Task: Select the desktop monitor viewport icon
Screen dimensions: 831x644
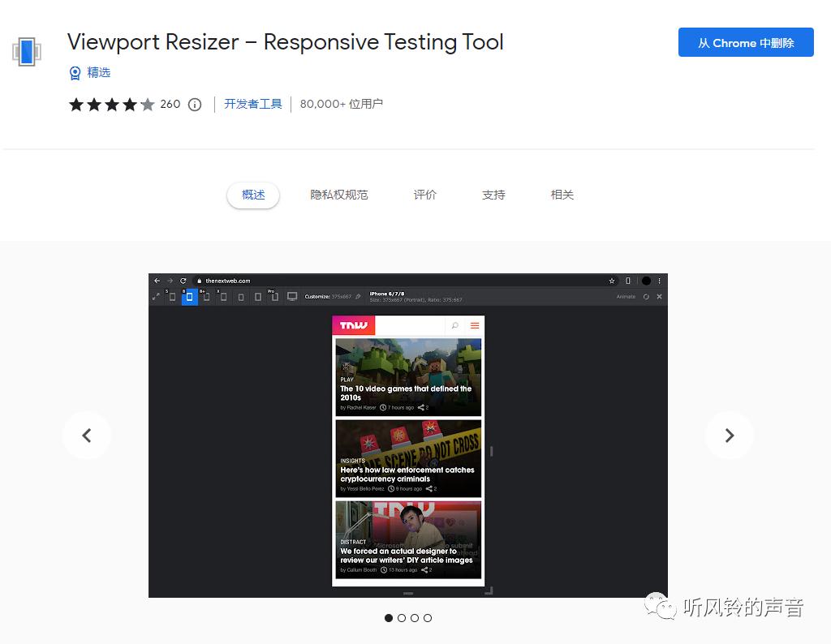Action: click(293, 296)
